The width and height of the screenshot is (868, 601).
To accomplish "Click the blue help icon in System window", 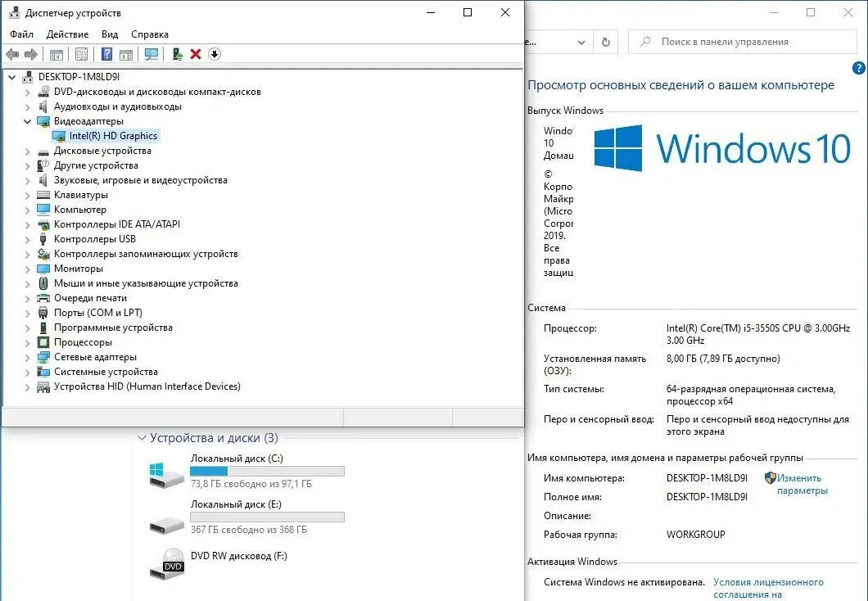I will (x=859, y=69).
